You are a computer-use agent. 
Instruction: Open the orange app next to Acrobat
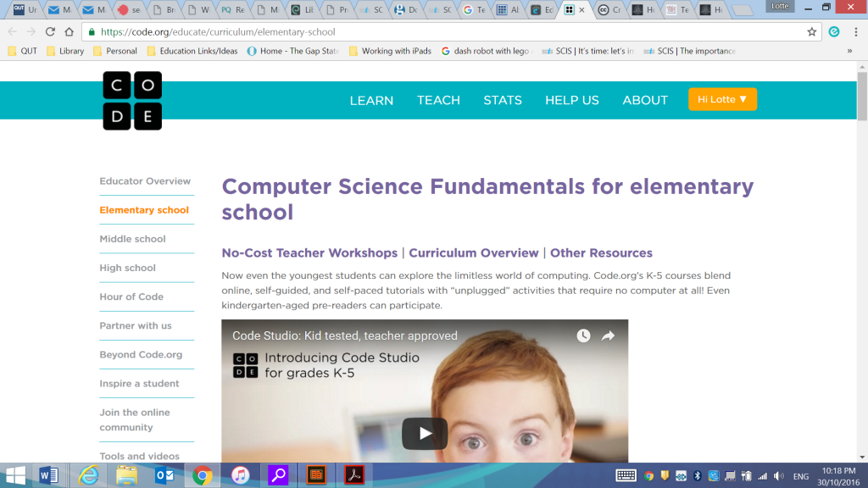(x=316, y=475)
